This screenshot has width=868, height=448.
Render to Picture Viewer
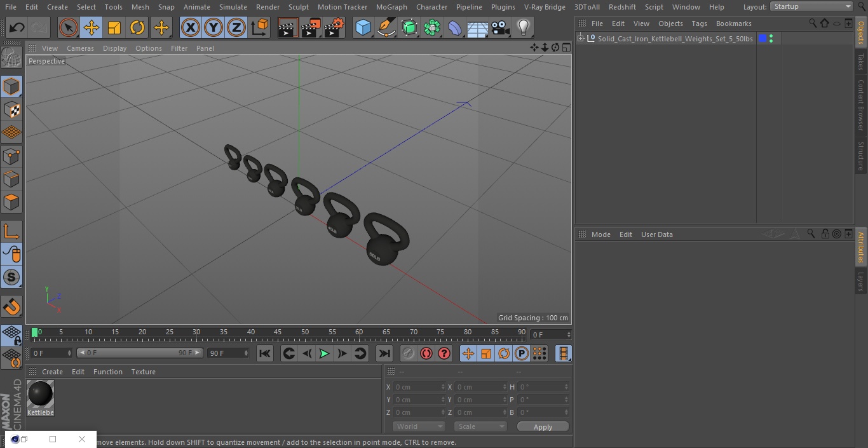(x=311, y=27)
